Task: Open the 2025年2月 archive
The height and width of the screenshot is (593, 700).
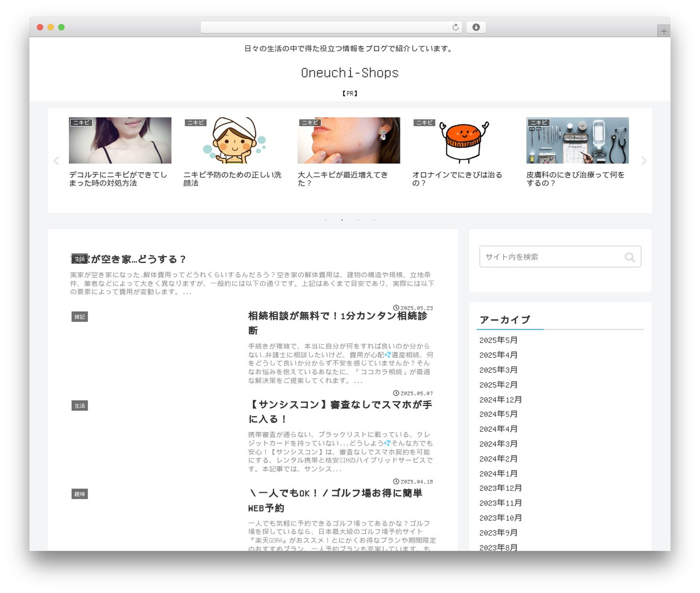Action: coord(498,385)
